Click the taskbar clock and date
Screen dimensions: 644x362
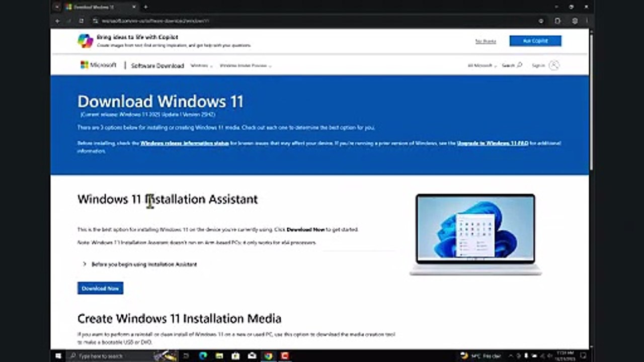(x=566, y=356)
